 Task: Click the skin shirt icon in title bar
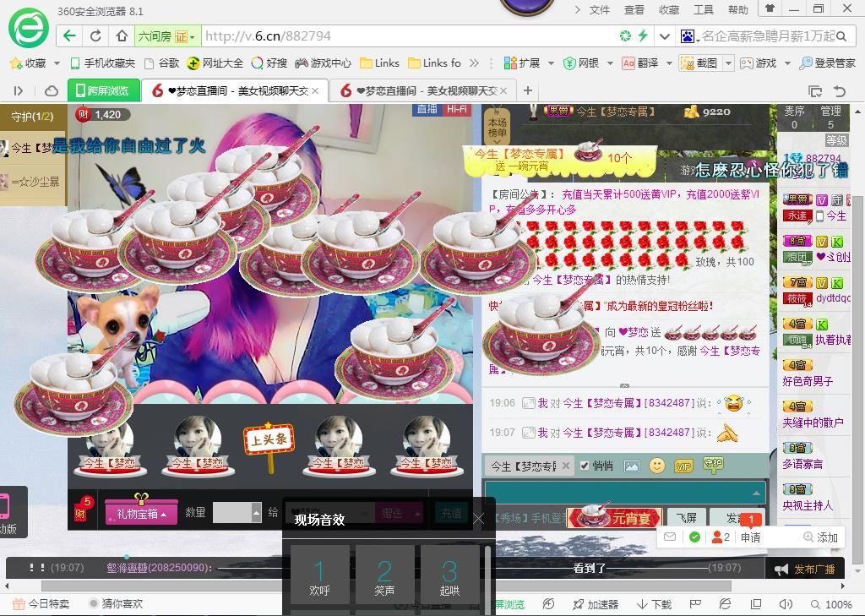point(770,8)
